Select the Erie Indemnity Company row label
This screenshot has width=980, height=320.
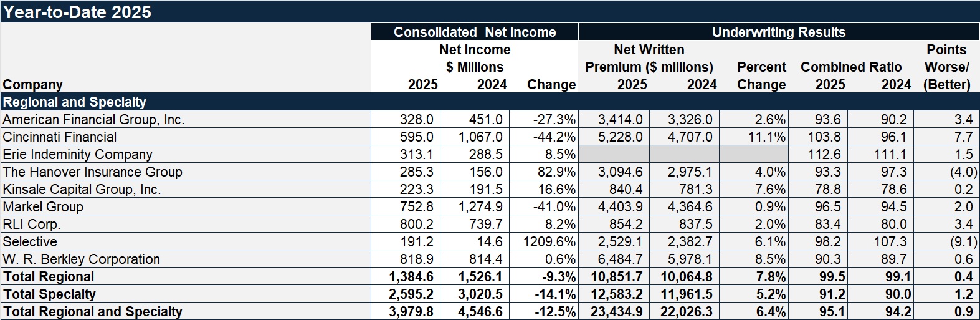click(x=78, y=154)
